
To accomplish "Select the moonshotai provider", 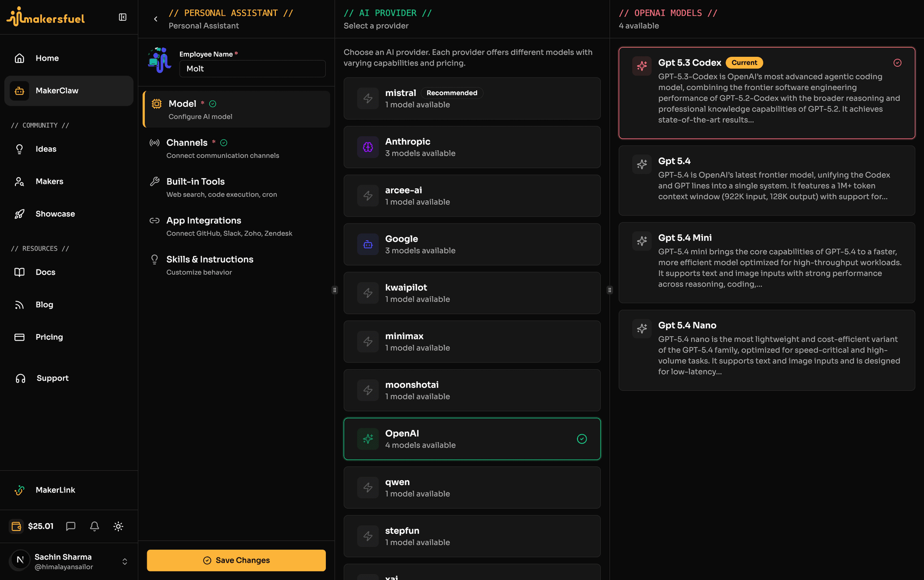I will coord(472,390).
